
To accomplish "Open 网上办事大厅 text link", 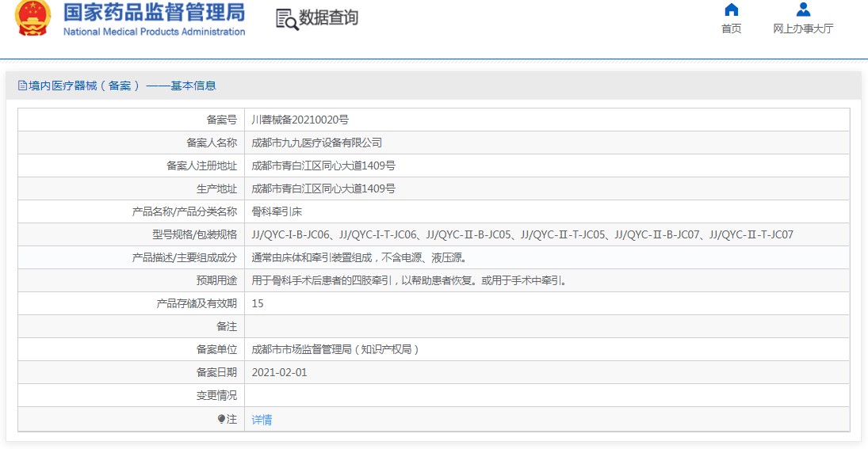I will [x=803, y=29].
